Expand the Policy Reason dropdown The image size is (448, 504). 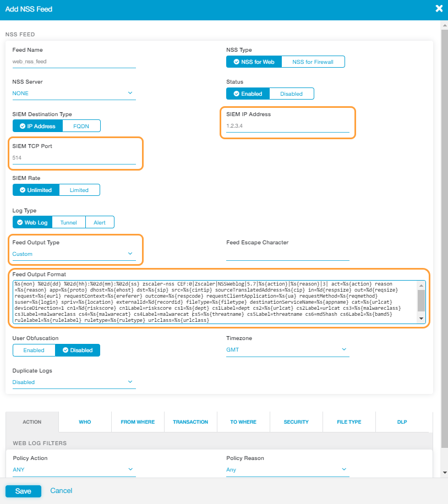(x=287, y=469)
